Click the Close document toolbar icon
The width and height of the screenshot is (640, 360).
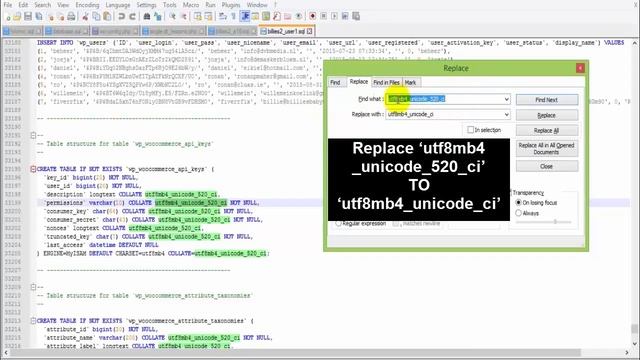coord(51,16)
